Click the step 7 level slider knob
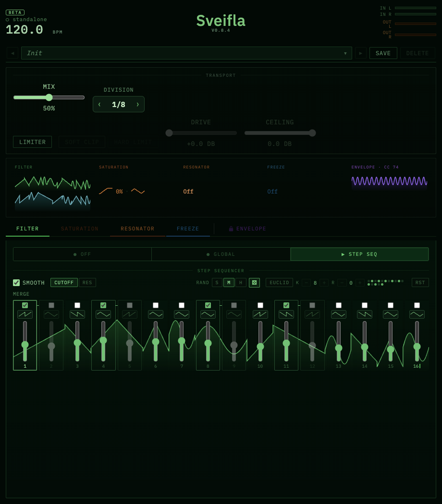Screen dimensions: 442x504 point(182,341)
